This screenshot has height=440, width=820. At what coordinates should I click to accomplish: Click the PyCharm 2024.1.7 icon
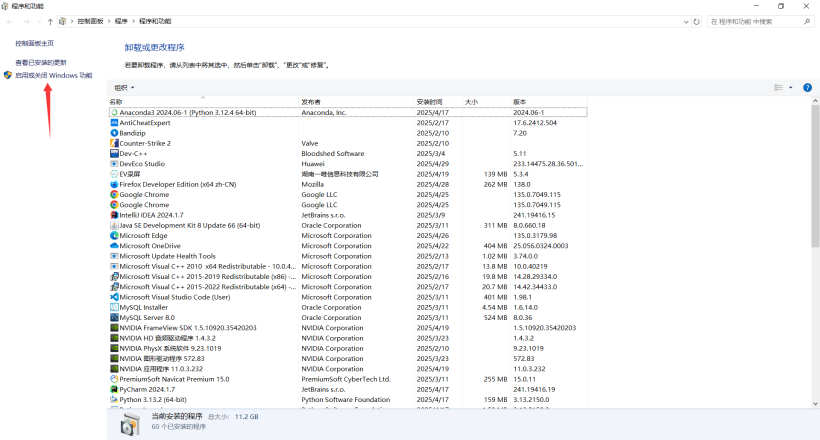click(114, 389)
